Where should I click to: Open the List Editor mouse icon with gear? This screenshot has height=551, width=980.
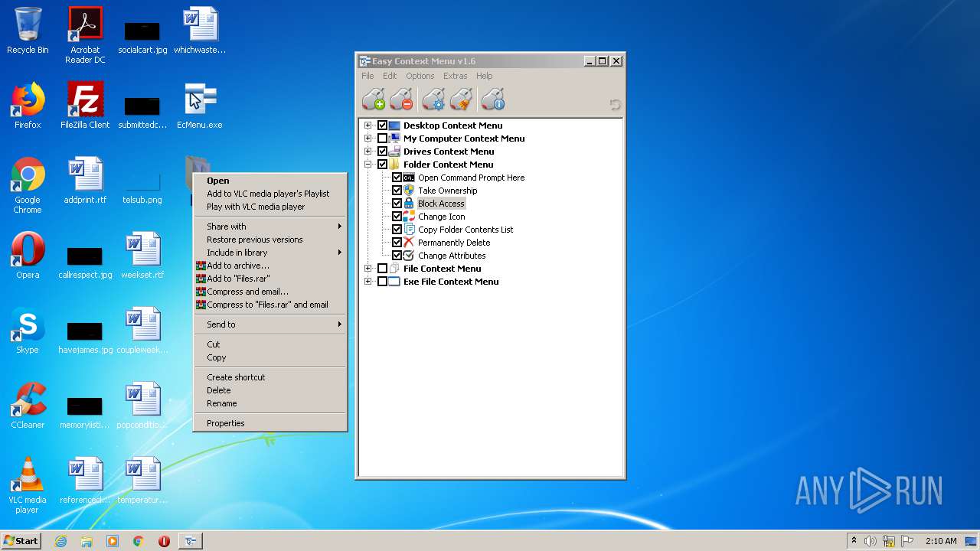[x=433, y=99]
